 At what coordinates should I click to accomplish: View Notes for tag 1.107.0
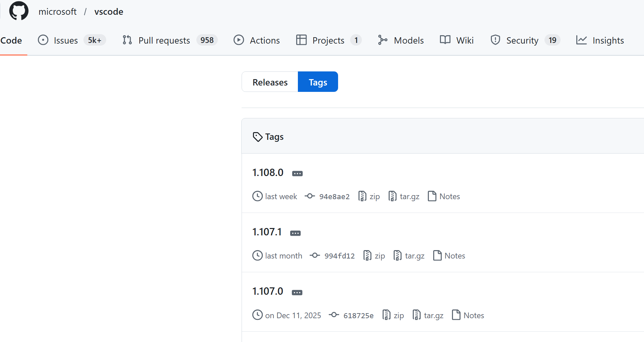[x=473, y=316]
